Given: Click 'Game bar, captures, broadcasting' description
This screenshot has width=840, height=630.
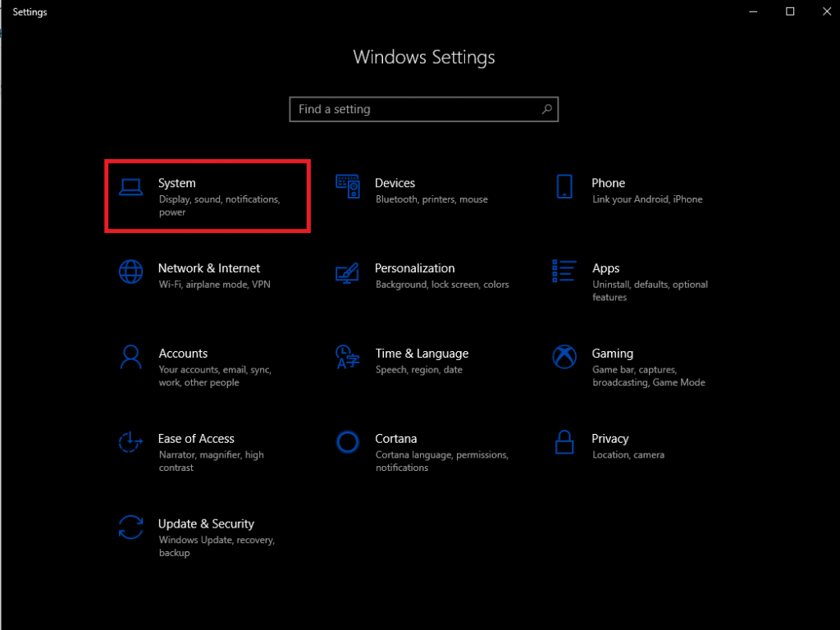Looking at the screenshot, I should pos(648,376).
